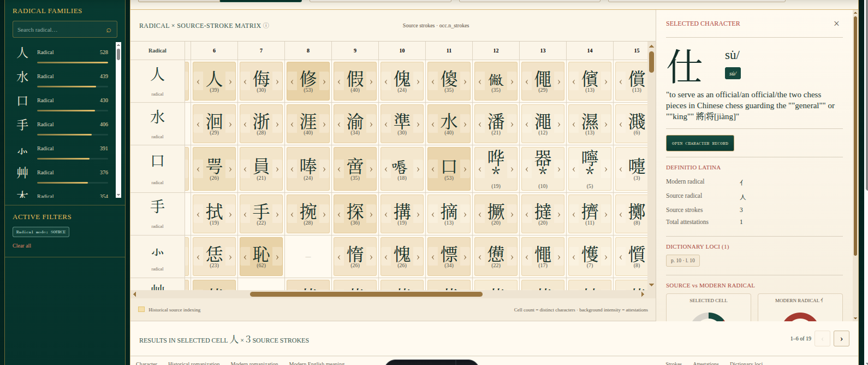The height and width of the screenshot is (365, 868).
Task: Go to next results page arrow
Action: 841,339
